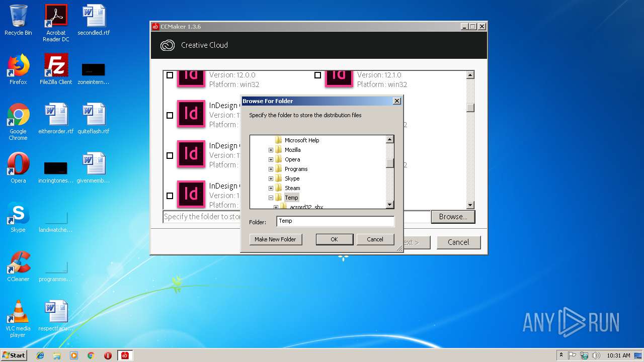The image size is (644, 362).
Task: Click folder tree scroll down arrow
Action: coord(389,205)
